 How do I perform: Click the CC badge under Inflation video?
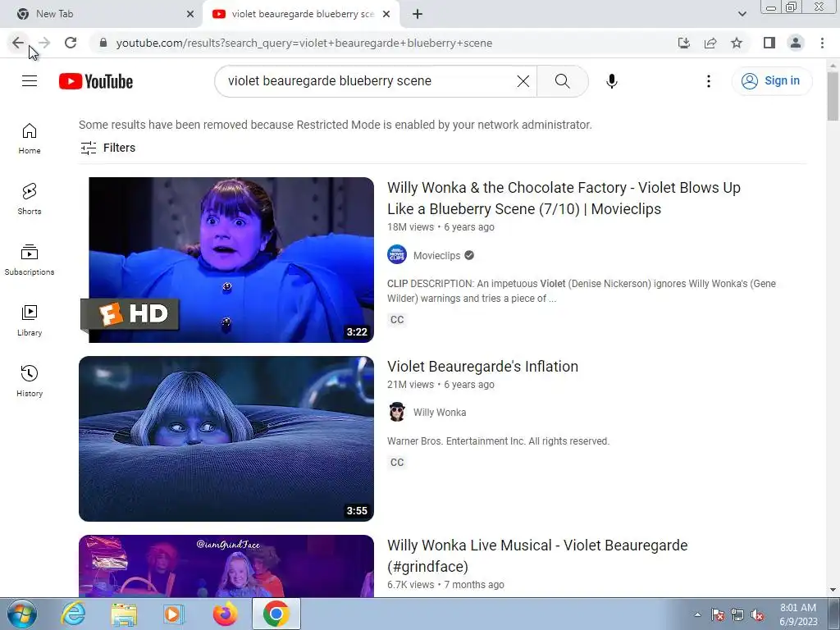tap(397, 463)
